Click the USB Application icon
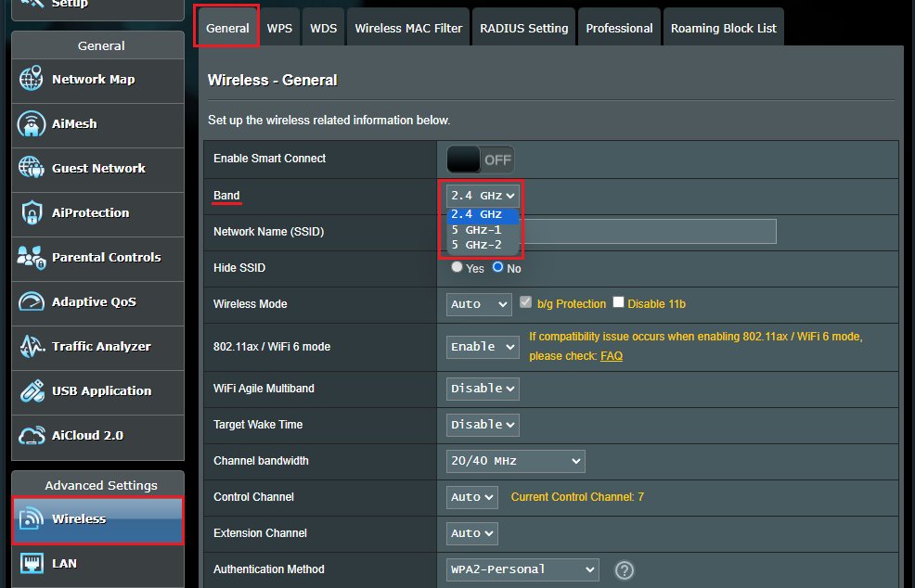The width and height of the screenshot is (915, 588). click(31, 390)
